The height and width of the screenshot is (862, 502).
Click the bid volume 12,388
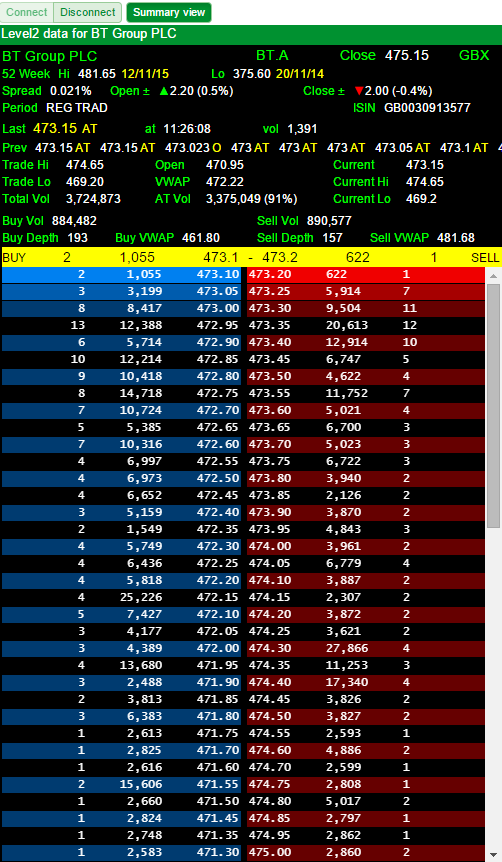click(141, 325)
